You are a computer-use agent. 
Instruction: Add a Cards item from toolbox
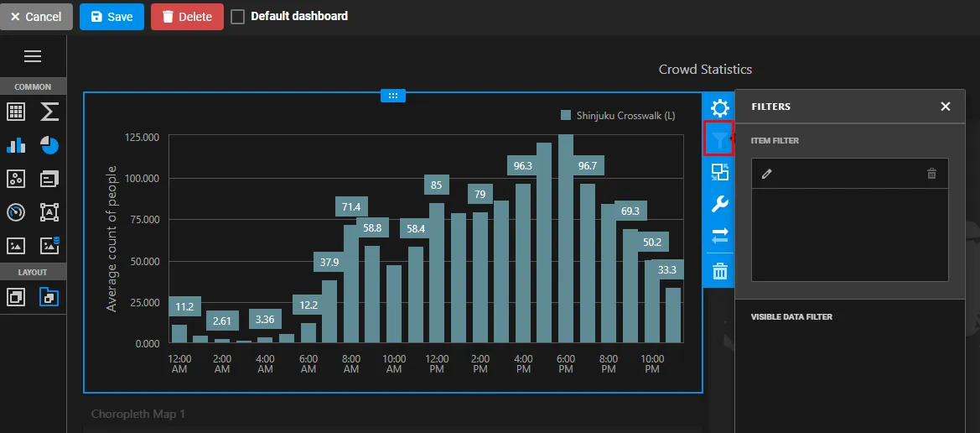click(x=49, y=179)
